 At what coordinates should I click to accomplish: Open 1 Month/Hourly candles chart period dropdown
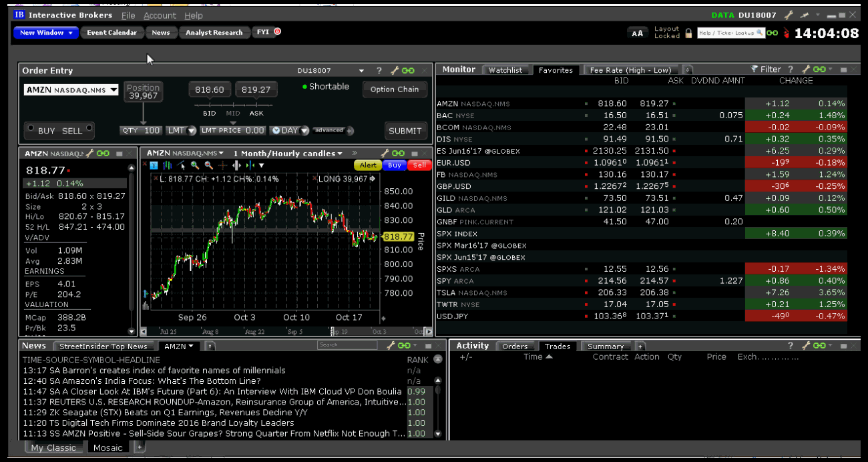tap(288, 154)
